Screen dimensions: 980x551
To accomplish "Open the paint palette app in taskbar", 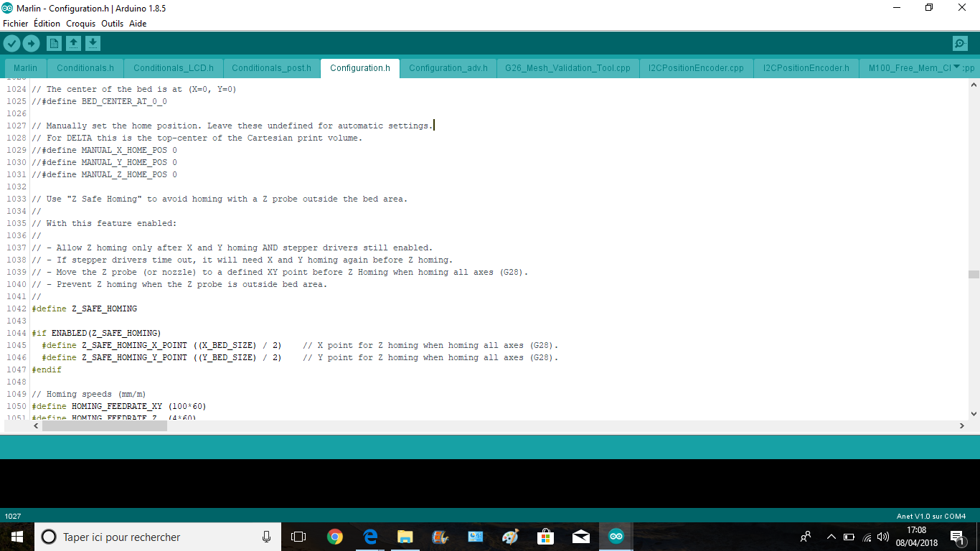I will [510, 537].
